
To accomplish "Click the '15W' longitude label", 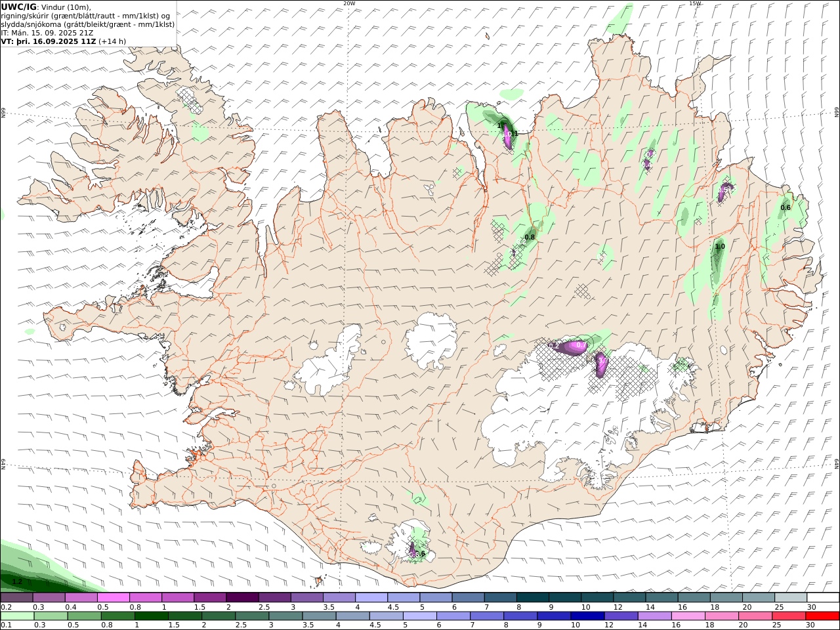I will [x=695, y=3].
